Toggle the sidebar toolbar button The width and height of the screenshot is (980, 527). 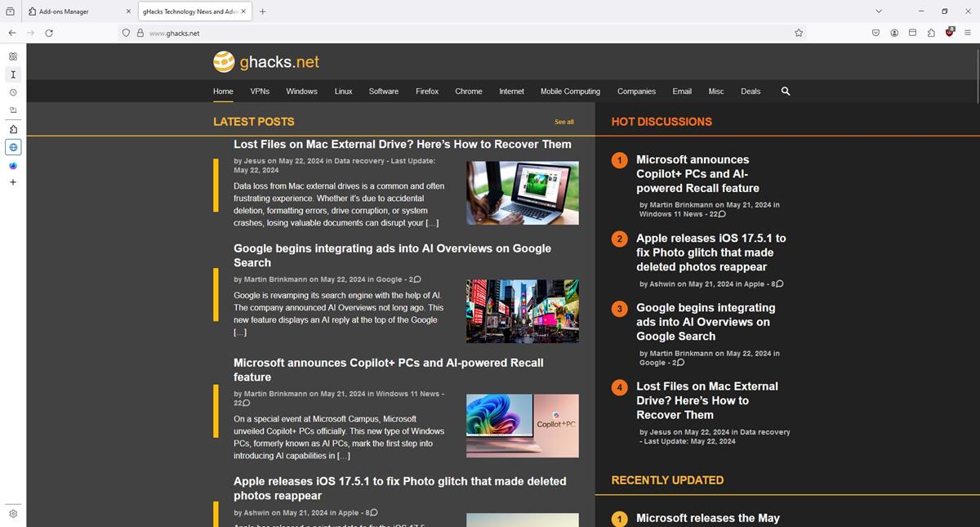pos(912,33)
